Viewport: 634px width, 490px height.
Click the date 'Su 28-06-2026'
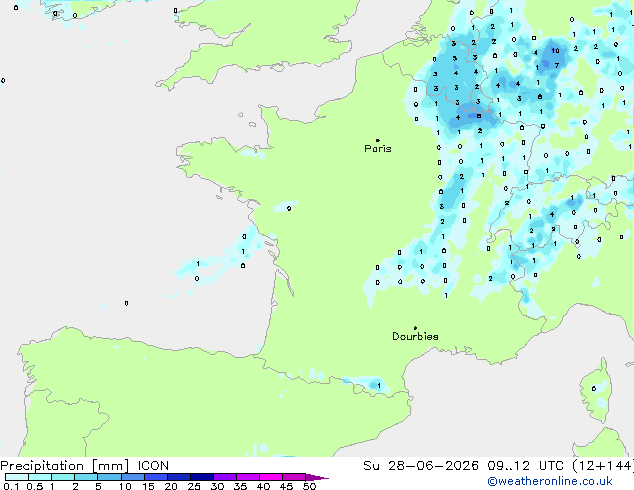[x=421, y=466]
